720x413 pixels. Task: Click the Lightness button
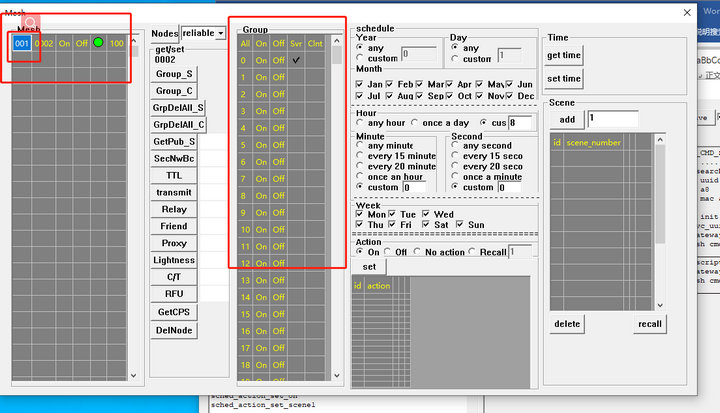click(x=174, y=260)
